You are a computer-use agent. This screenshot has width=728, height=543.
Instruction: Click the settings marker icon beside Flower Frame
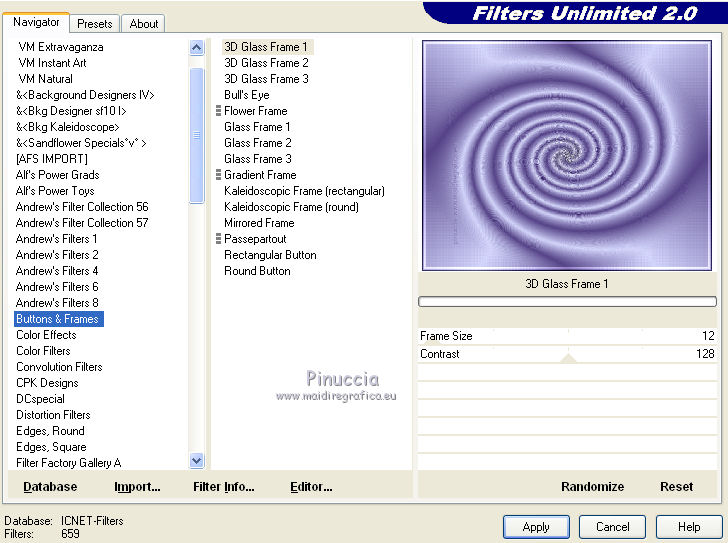[218, 110]
